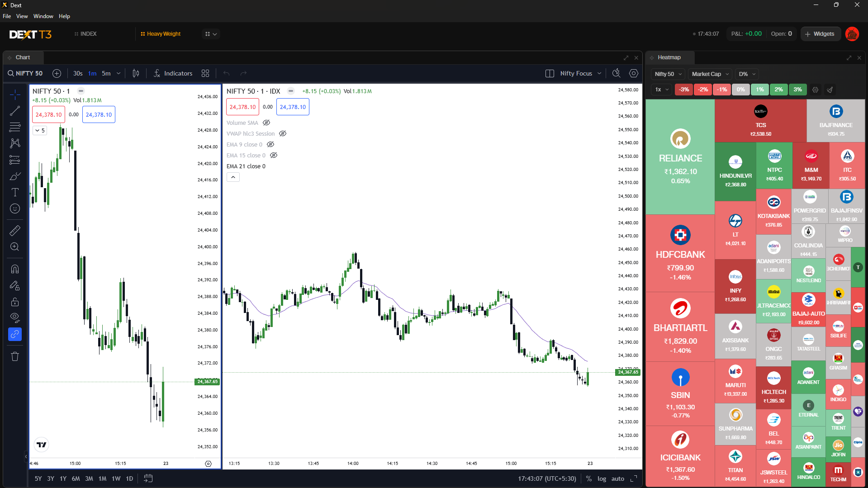
Task: Select the crosshair cursor tool
Action: click(x=15, y=94)
